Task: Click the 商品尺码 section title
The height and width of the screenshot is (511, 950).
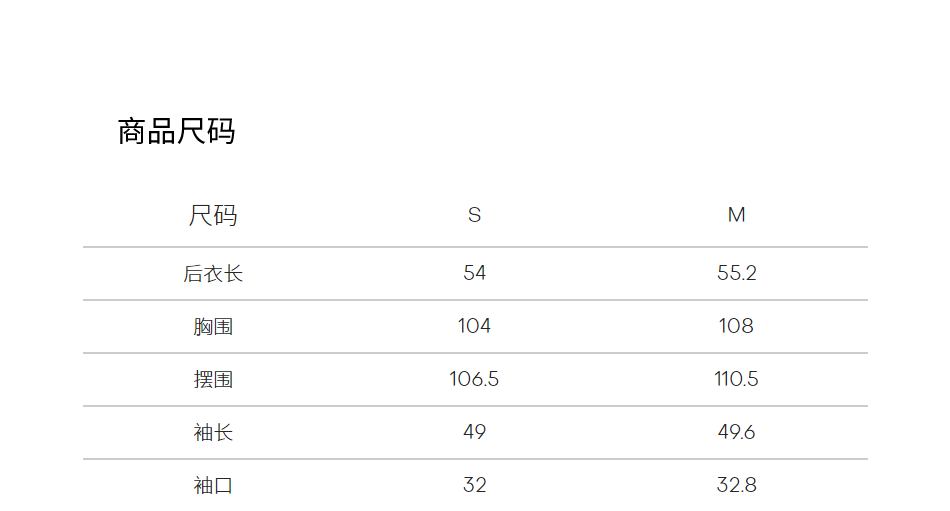Action: (176, 131)
